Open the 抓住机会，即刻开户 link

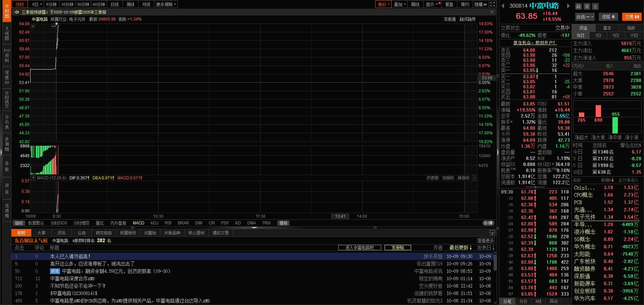coord(535,43)
